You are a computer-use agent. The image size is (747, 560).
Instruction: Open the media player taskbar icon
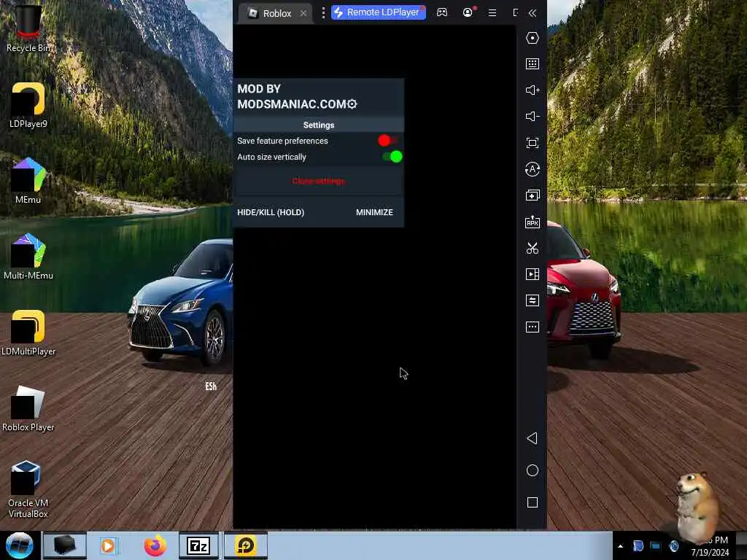click(x=109, y=545)
